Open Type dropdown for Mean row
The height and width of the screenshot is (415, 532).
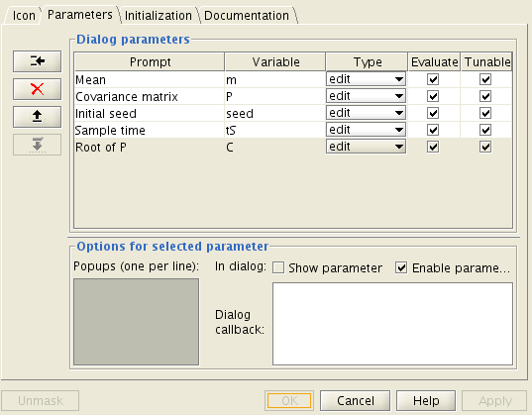click(366, 79)
